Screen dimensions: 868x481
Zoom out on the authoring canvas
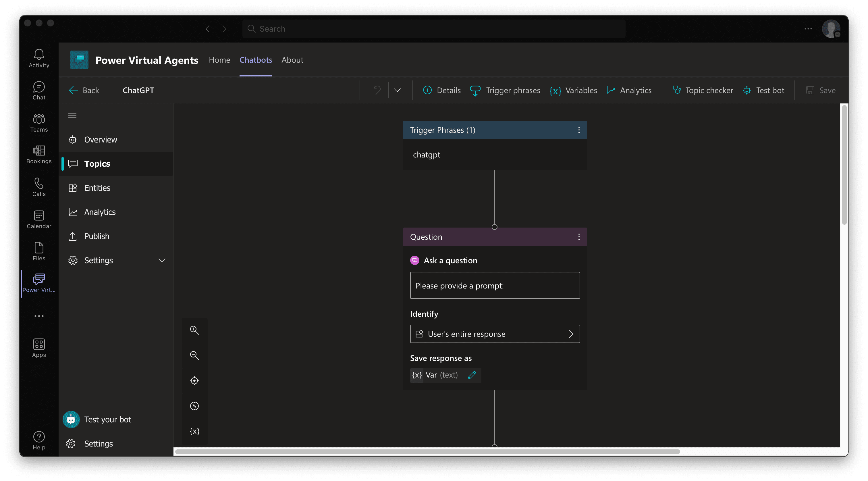coord(194,356)
